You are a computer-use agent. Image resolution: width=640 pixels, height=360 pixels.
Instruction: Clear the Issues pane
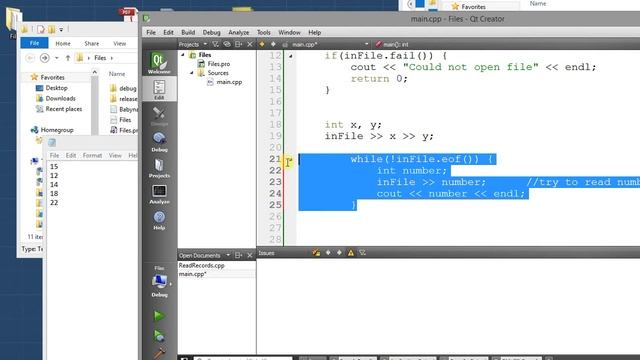pos(316,253)
